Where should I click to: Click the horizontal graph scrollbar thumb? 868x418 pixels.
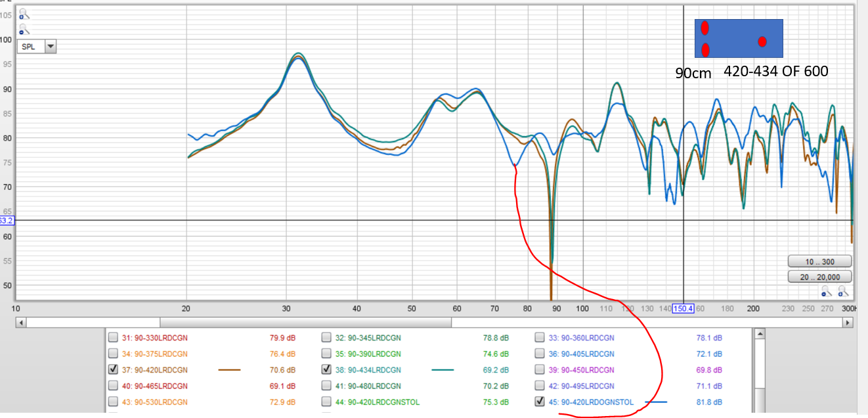tap(305, 323)
